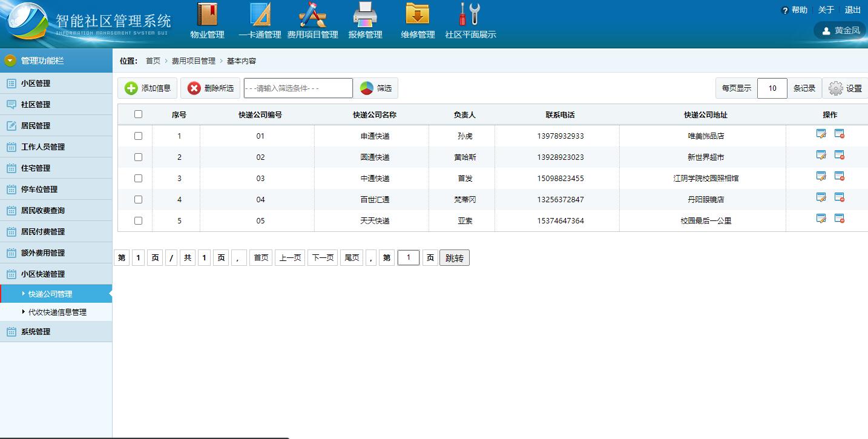Click the 筛选 pie chart filter button
The width and height of the screenshot is (868, 439).
click(376, 88)
